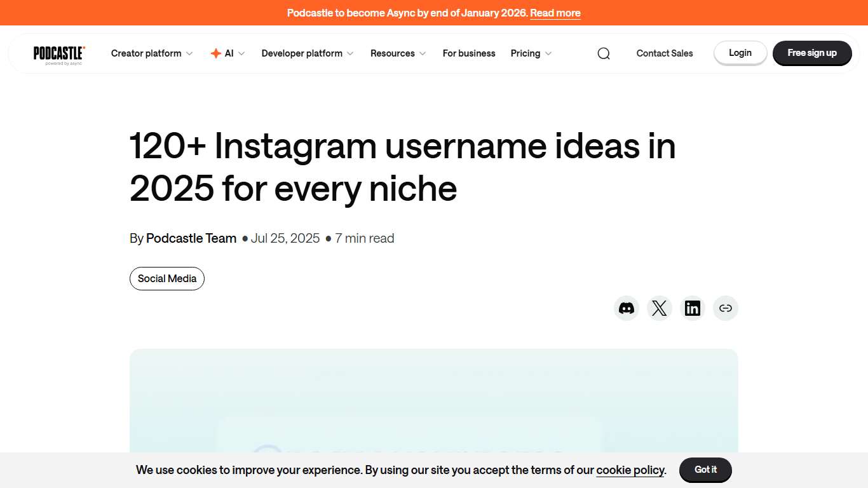Accept cookies with Got it button
This screenshot has width=868, height=488.
pyautogui.click(x=705, y=470)
